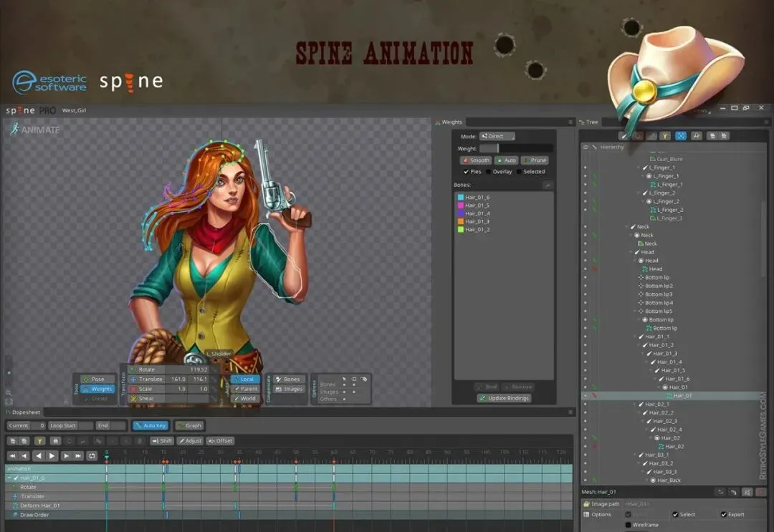Viewport: 774px width, 532px height.
Task: Click the blue highlighted icon in the Tree toolbar
Action: point(681,135)
